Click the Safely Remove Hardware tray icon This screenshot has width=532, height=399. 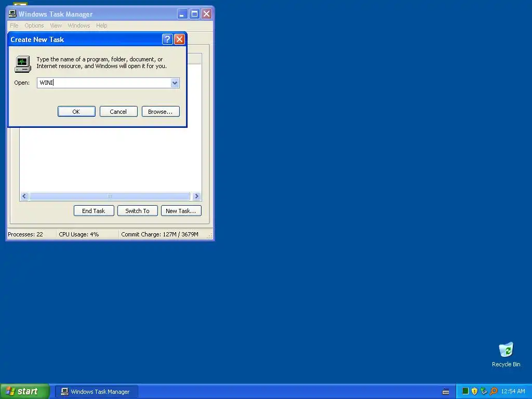tap(484, 391)
